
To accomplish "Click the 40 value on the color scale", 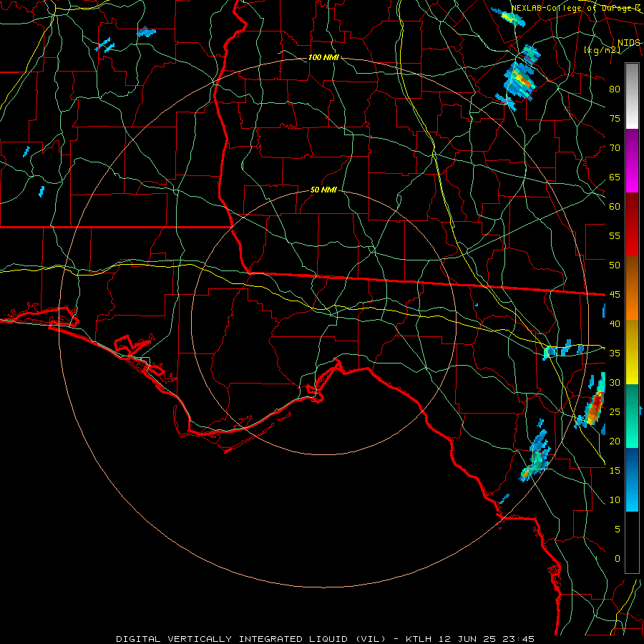I will (x=615, y=323).
